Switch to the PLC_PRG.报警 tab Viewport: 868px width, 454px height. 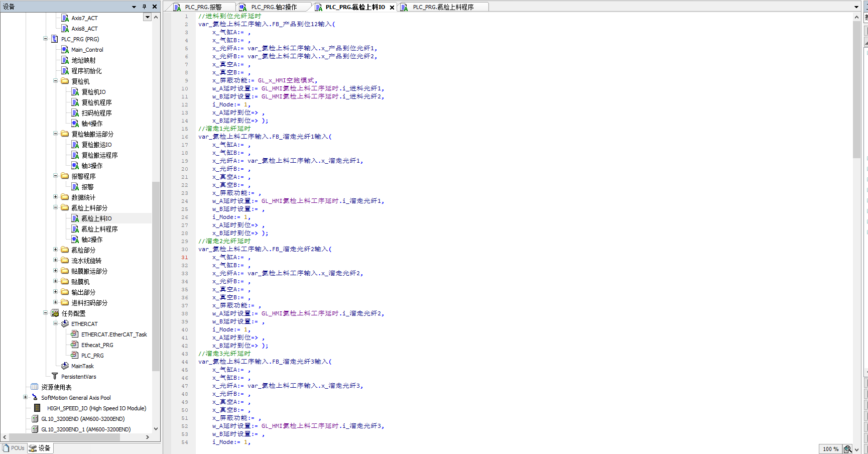click(x=203, y=7)
